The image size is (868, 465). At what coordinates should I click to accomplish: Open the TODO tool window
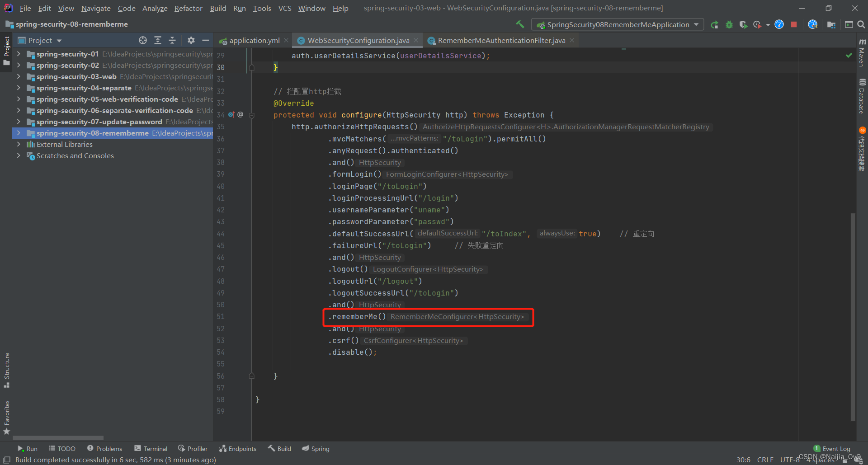point(62,448)
